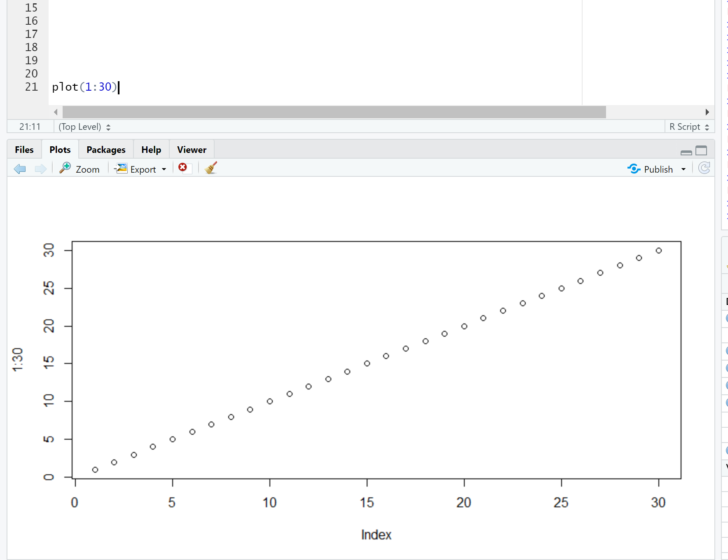Change file type via R Script selector
Image resolution: width=728 pixels, height=560 pixels.
click(689, 127)
